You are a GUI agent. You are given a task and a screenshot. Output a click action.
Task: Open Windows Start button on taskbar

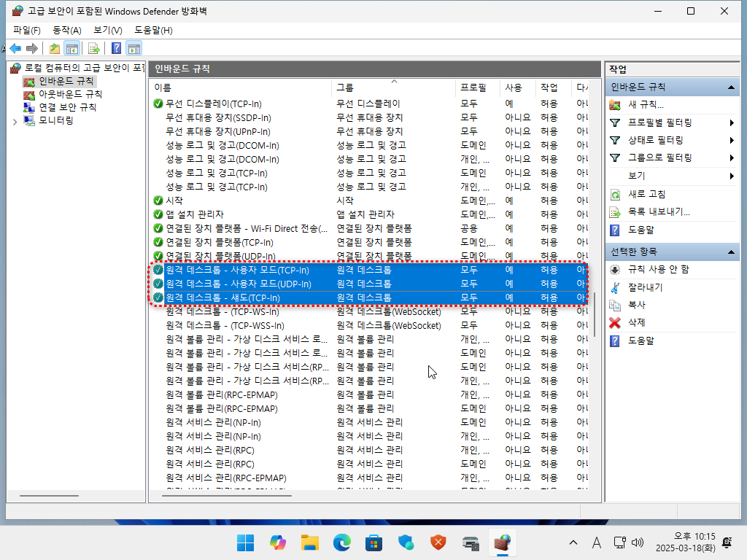point(245,542)
